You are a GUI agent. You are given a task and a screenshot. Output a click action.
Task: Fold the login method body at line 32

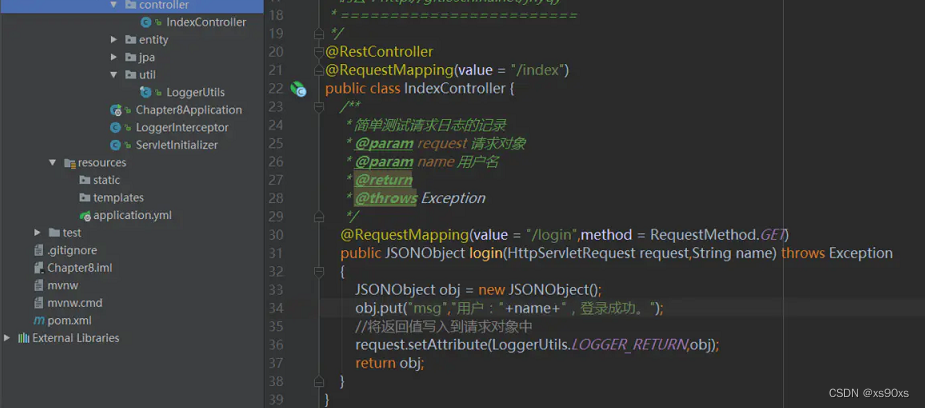click(319, 271)
